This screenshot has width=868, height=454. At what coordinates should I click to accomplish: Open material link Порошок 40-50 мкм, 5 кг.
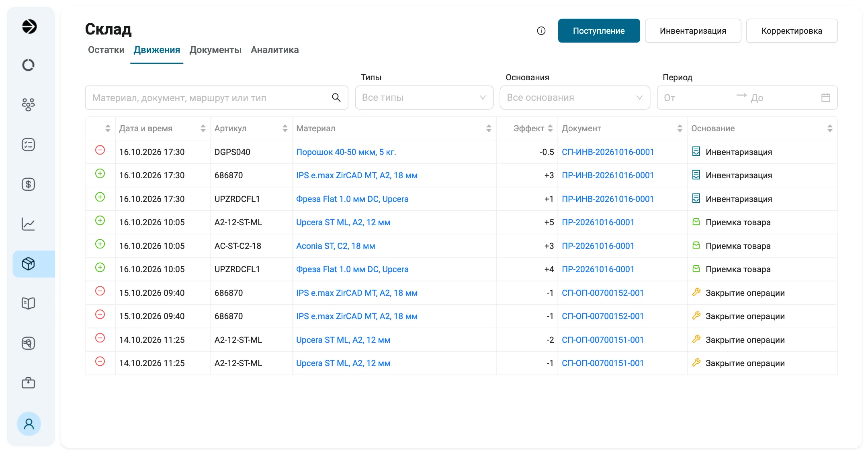pos(346,152)
